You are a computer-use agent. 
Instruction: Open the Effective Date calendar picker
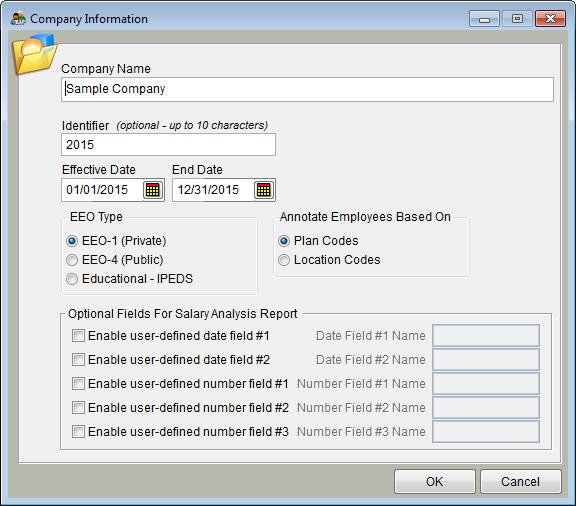point(152,190)
